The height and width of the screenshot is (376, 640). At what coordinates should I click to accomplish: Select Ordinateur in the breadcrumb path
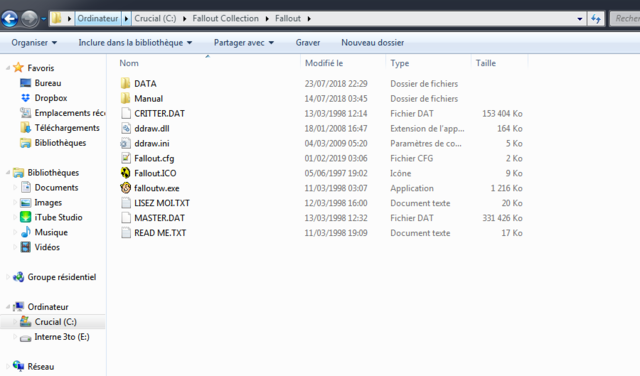click(x=98, y=18)
